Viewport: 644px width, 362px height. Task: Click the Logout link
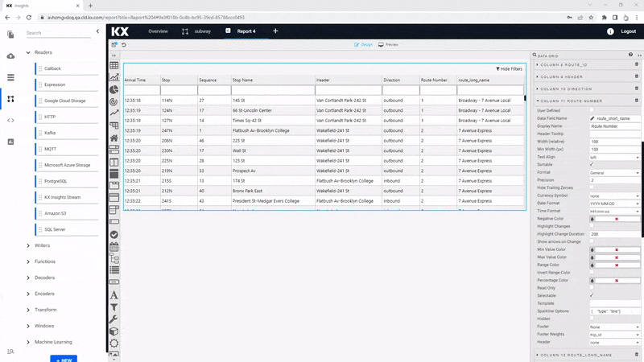pos(628,31)
